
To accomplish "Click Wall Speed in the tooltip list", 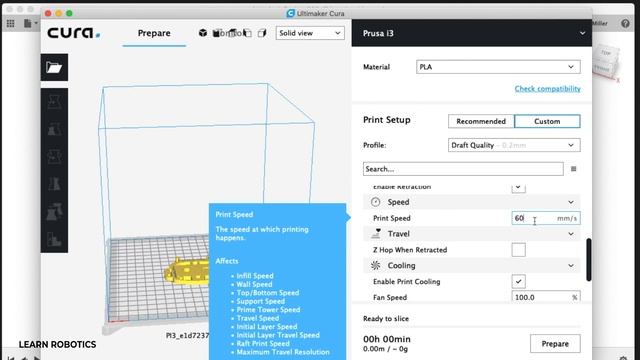I will (x=254, y=284).
